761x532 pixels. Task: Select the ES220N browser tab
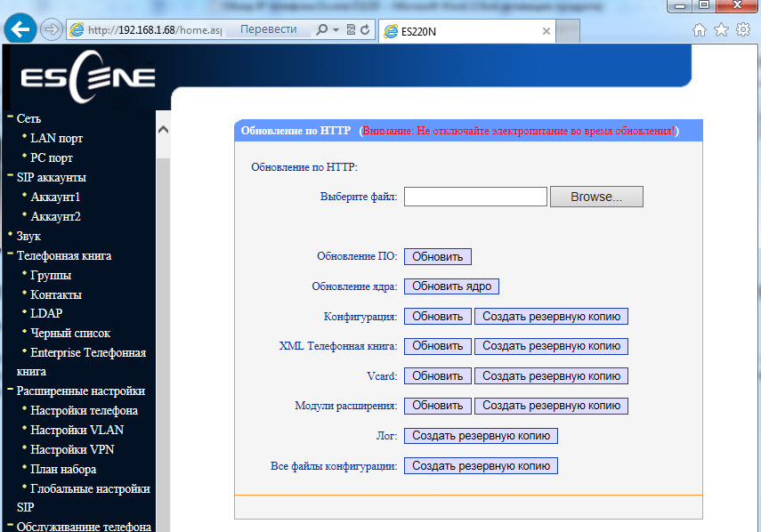[466, 31]
